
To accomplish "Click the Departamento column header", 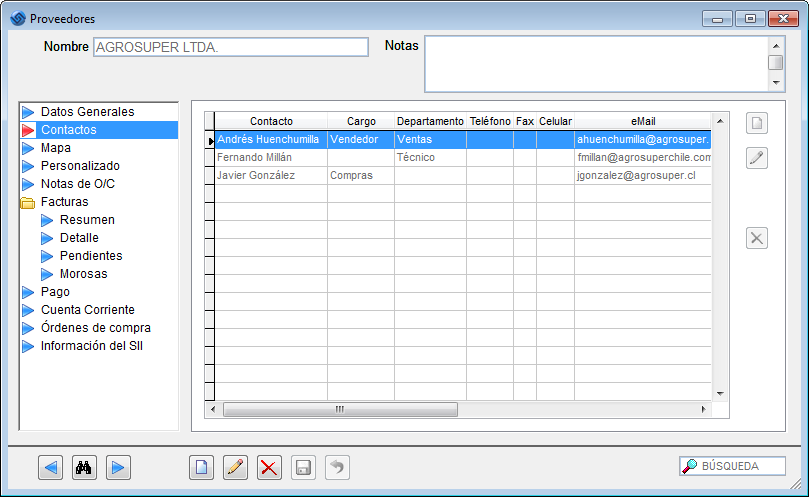I will point(430,121).
